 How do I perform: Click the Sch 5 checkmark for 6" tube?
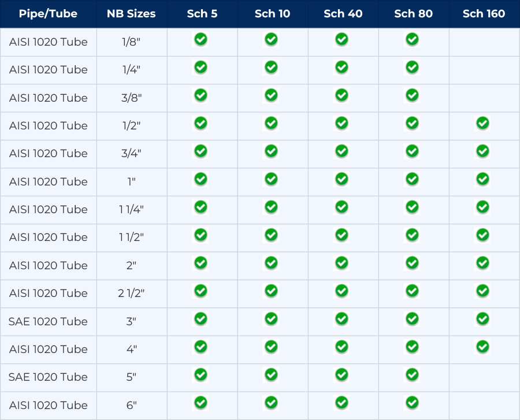(200, 403)
